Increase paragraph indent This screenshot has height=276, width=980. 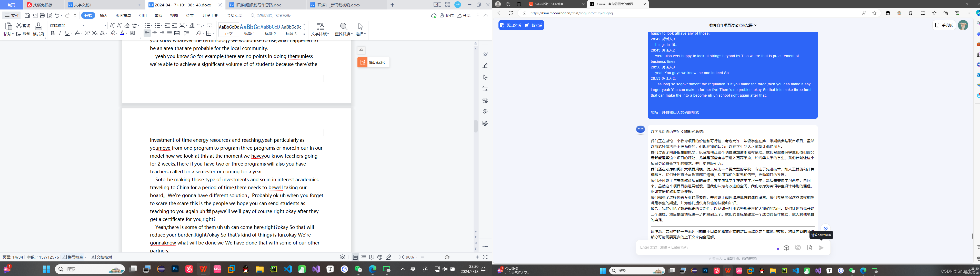tap(175, 25)
